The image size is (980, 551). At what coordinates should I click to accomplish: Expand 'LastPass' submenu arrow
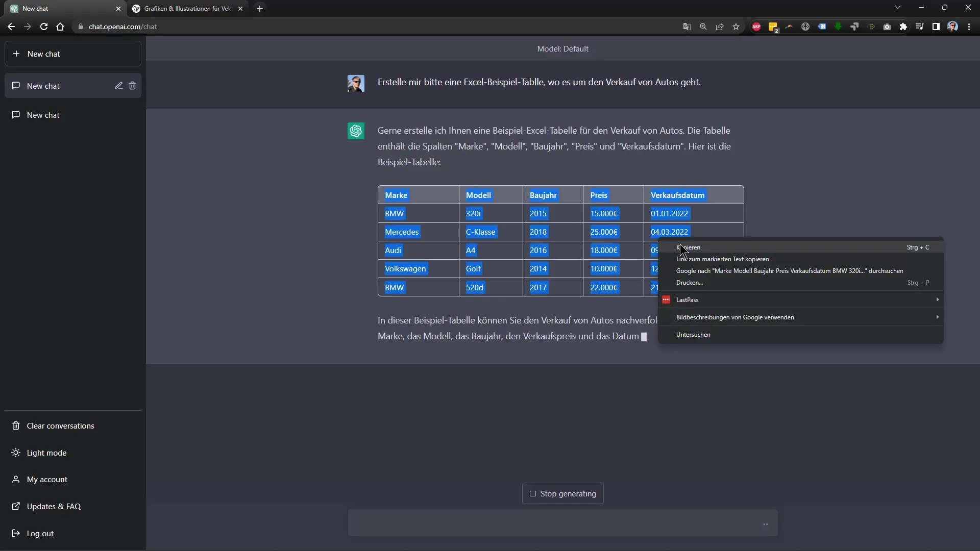tap(938, 299)
